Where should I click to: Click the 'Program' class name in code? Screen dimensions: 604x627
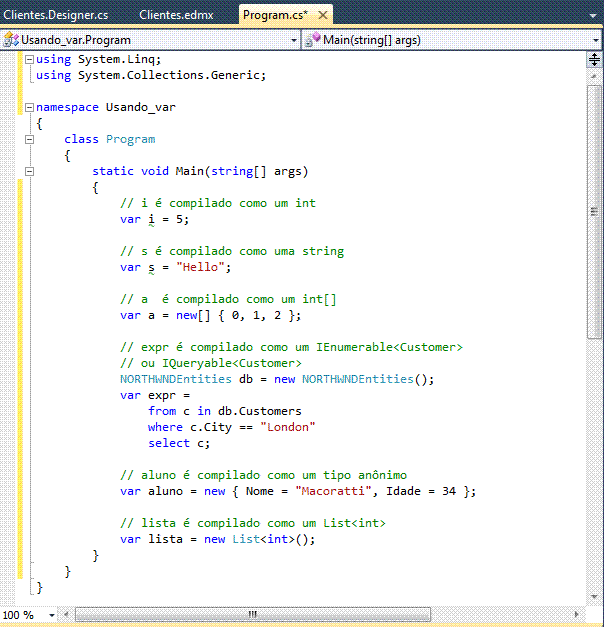pyautogui.click(x=130, y=140)
